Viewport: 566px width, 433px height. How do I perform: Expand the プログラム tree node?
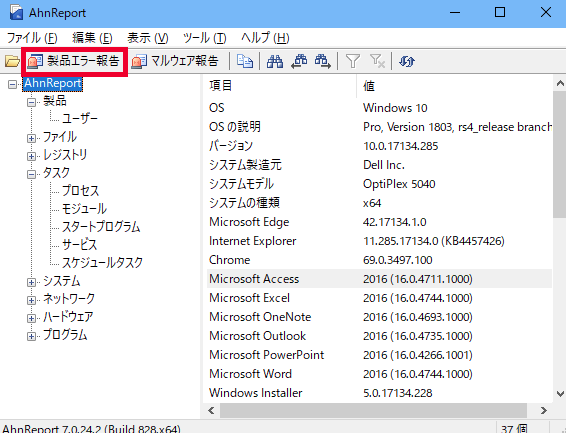point(31,336)
